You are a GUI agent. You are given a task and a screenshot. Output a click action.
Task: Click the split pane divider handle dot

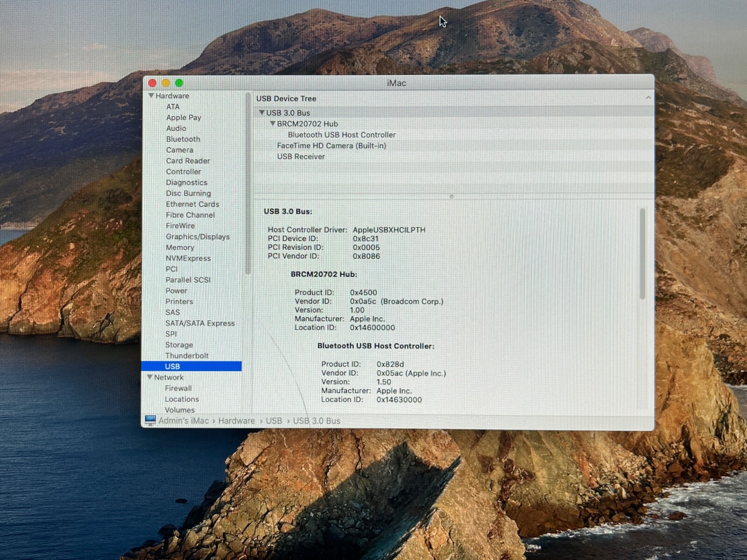tap(451, 196)
